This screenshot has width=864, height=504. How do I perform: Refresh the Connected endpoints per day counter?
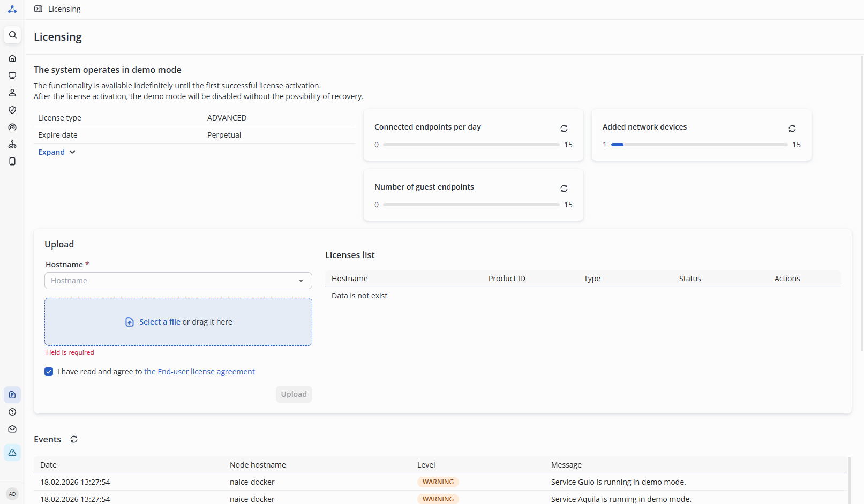coord(564,129)
